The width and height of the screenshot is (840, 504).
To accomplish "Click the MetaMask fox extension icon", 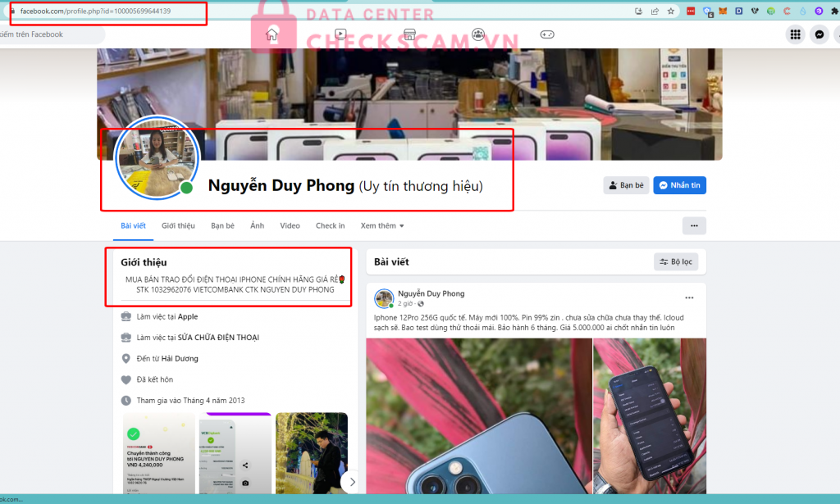I will (x=723, y=11).
